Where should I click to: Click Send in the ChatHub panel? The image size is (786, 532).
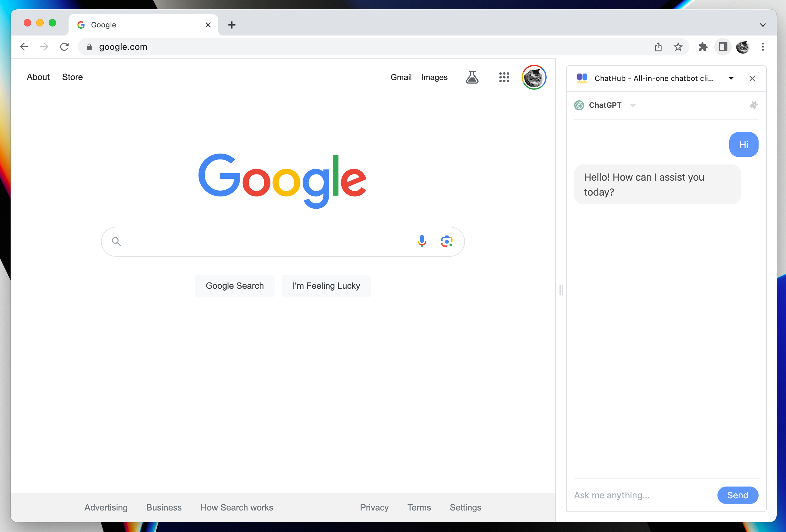point(738,495)
